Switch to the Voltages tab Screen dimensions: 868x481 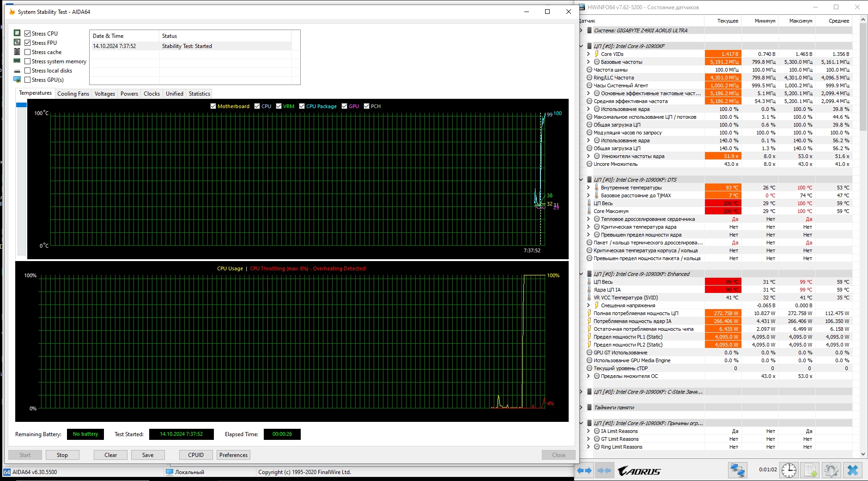point(105,94)
